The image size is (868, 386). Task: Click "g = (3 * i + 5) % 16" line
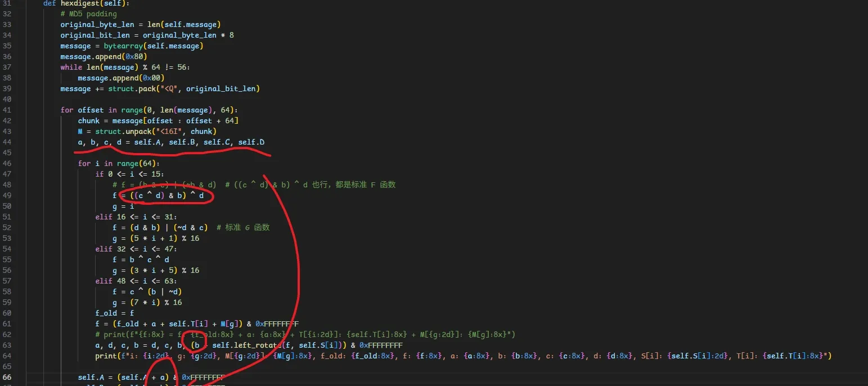click(156, 270)
